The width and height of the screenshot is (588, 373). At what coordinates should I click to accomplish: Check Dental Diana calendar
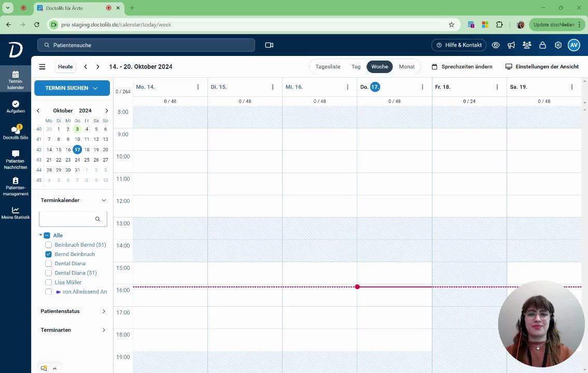(48, 264)
